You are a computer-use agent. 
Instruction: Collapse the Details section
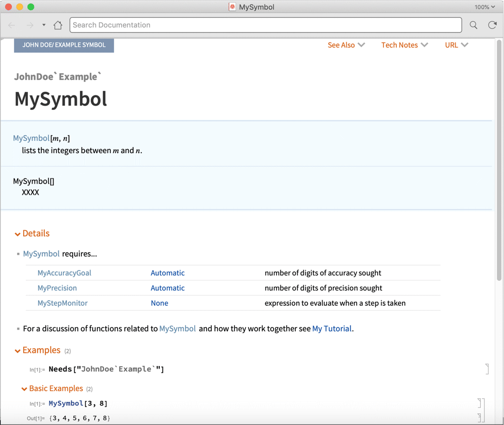coord(18,234)
